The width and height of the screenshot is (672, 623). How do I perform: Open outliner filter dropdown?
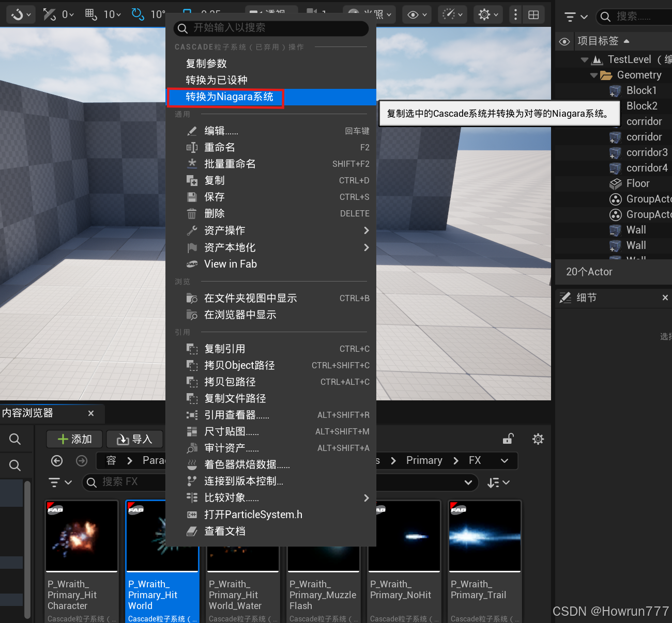(576, 17)
